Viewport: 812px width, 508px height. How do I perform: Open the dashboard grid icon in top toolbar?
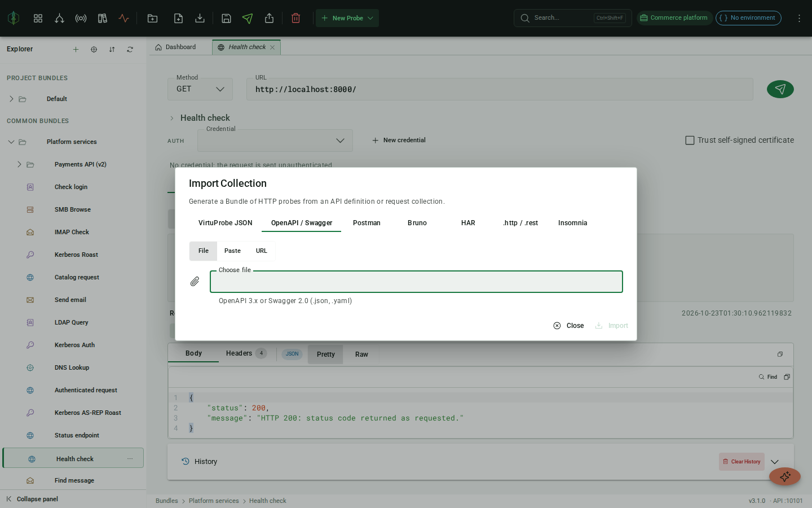coord(38,18)
